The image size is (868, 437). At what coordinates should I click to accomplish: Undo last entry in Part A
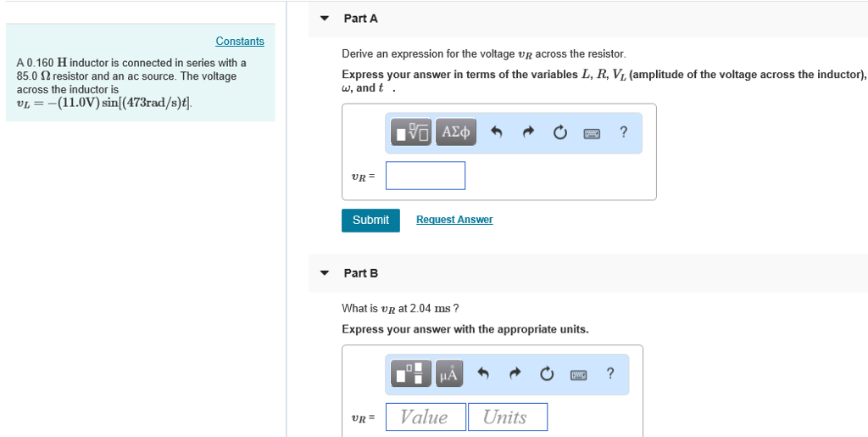498,132
